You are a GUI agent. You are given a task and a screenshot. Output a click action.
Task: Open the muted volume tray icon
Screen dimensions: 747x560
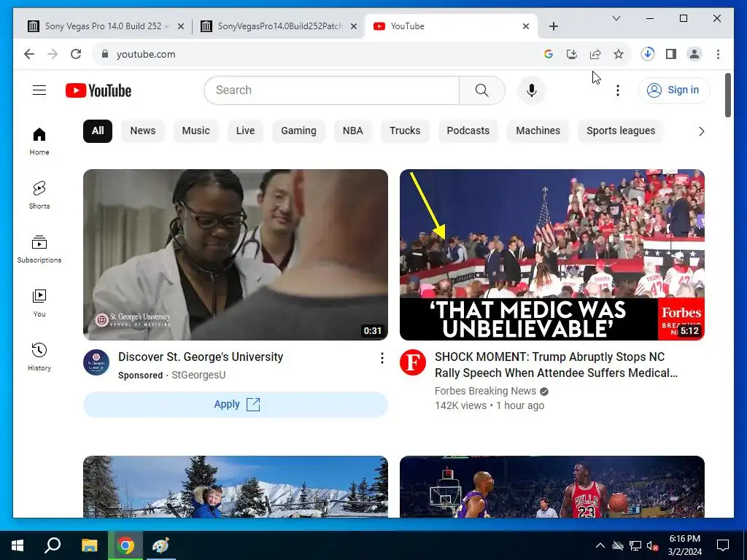tap(652, 545)
